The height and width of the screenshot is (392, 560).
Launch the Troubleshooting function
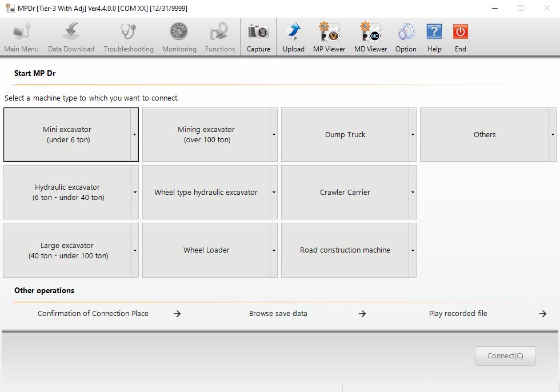point(128,35)
